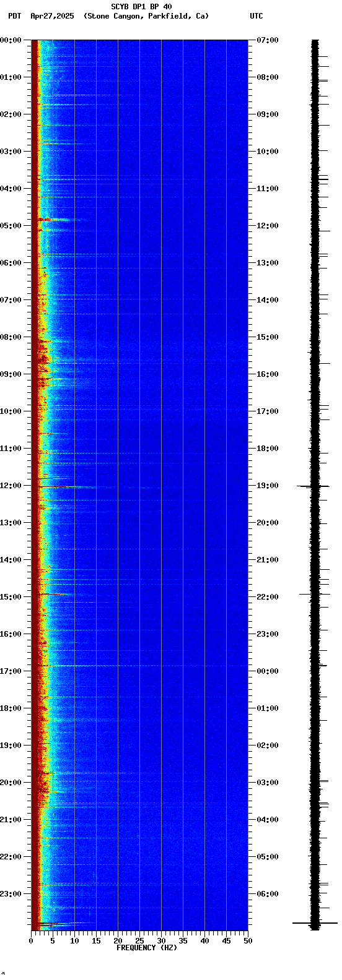Click the '18:00' PDT time label on left axis
This screenshot has height=980, width=342.
[x=11, y=708]
